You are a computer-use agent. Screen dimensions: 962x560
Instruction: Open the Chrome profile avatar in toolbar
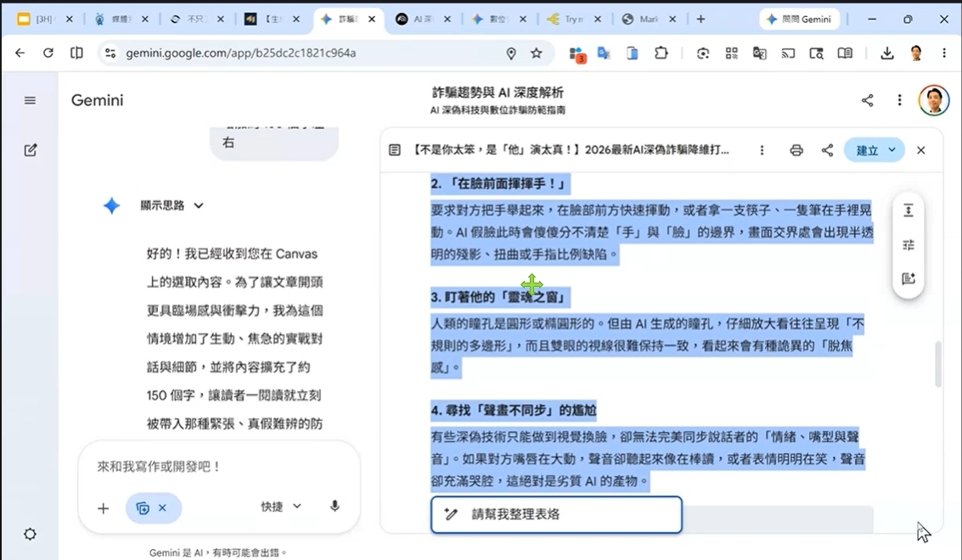pos(916,53)
